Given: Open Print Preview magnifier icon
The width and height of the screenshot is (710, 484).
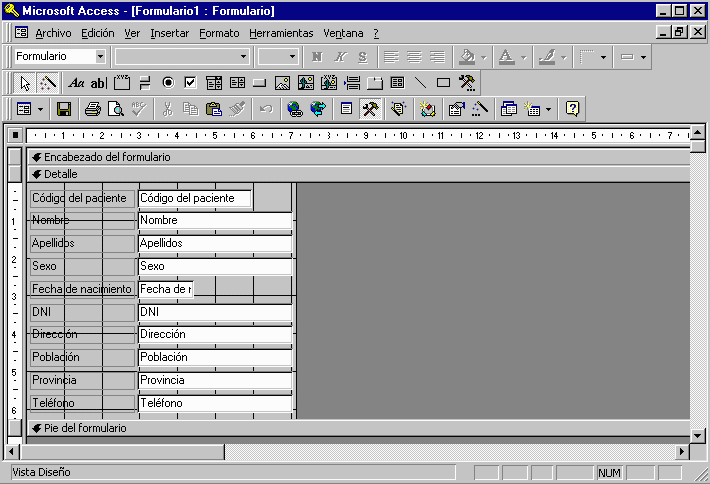Looking at the screenshot, I should click(116, 109).
